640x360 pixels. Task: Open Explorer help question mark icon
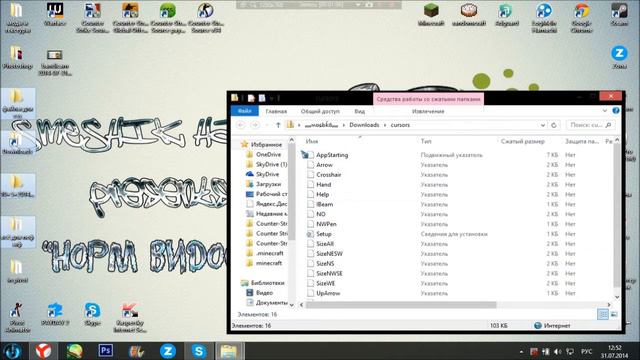(616, 111)
